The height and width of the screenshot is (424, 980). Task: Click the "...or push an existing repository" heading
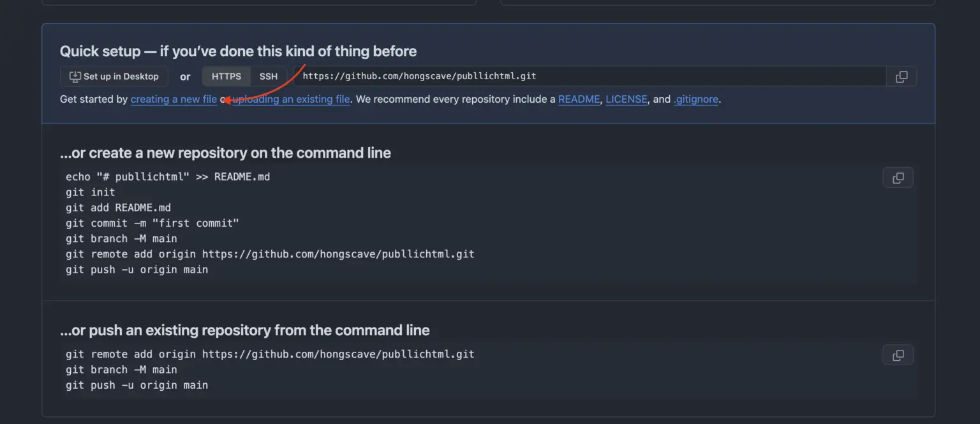coord(244,330)
